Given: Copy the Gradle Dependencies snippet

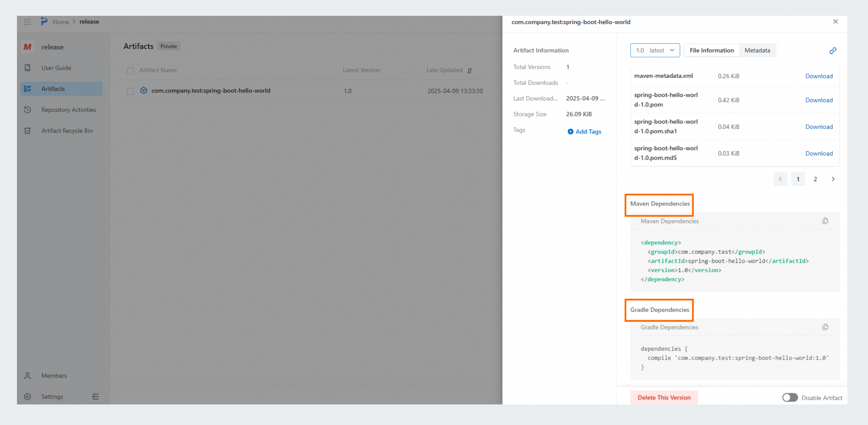Looking at the screenshot, I should coord(825,327).
